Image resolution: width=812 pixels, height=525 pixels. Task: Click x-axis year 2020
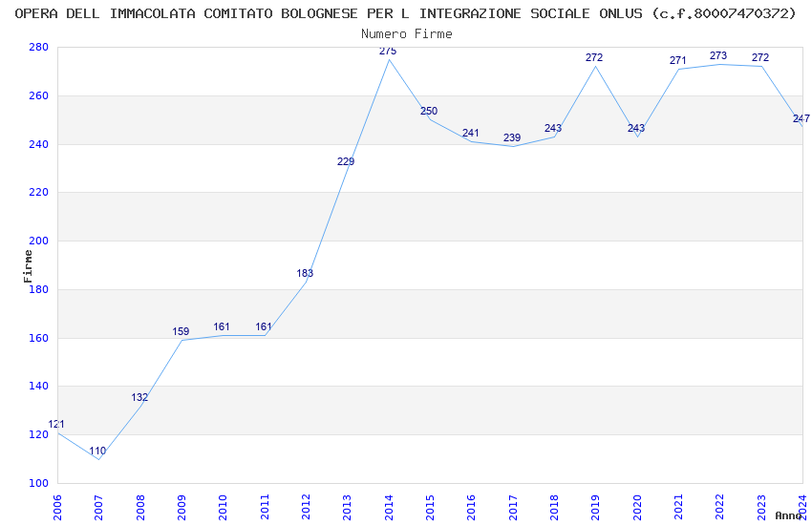(x=637, y=507)
